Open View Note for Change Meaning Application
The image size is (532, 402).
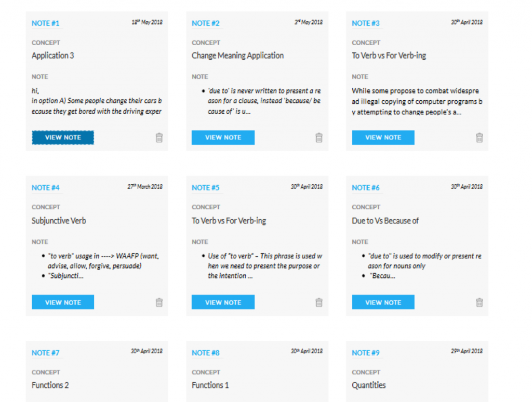click(223, 138)
